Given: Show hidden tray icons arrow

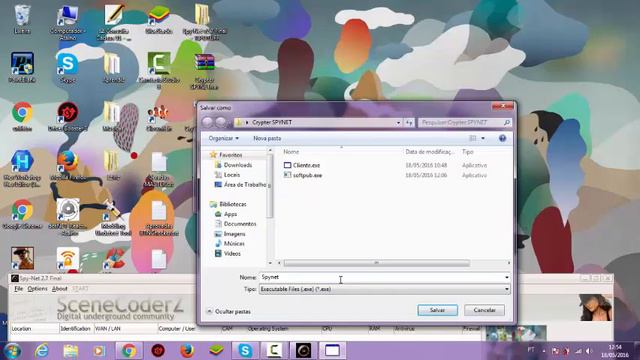Looking at the screenshot, I should click(x=544, y=351).
